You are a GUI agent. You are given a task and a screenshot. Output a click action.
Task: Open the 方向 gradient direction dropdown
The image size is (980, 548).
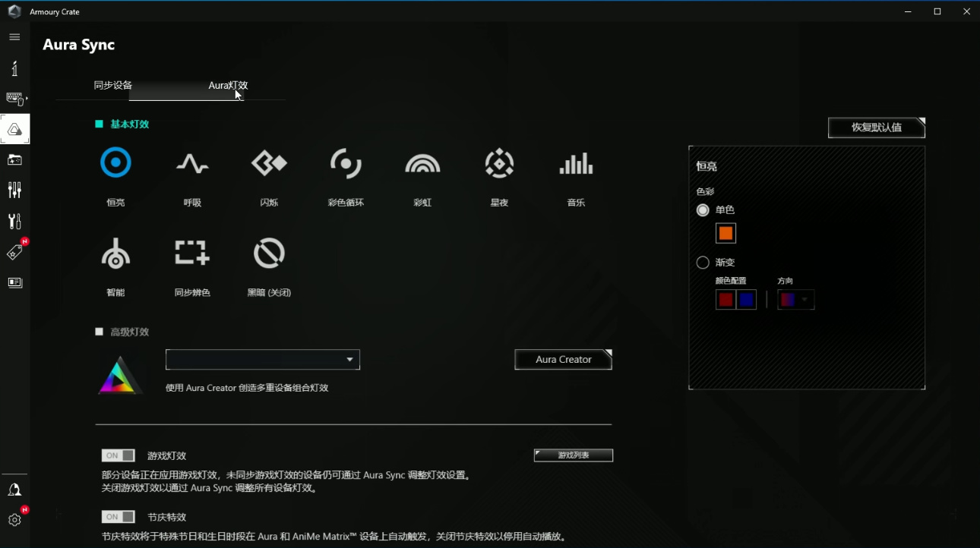[795, 300]
